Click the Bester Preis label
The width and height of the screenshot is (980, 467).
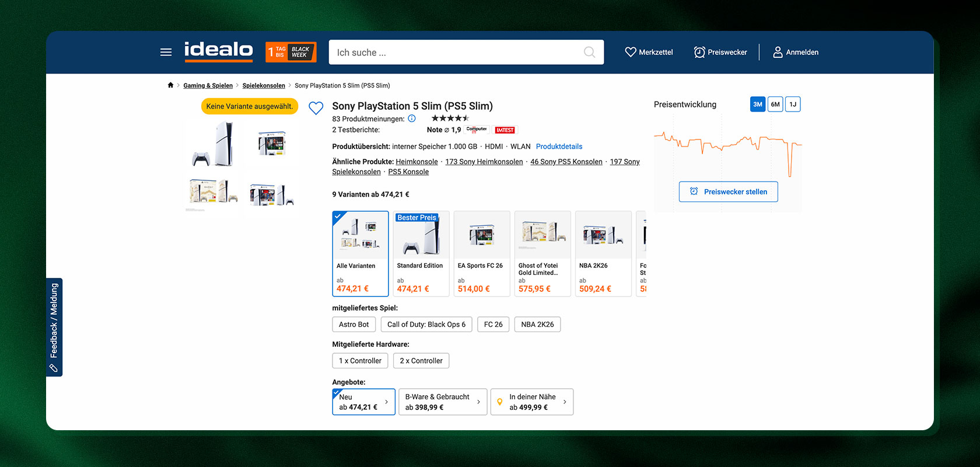pos(416,218)
